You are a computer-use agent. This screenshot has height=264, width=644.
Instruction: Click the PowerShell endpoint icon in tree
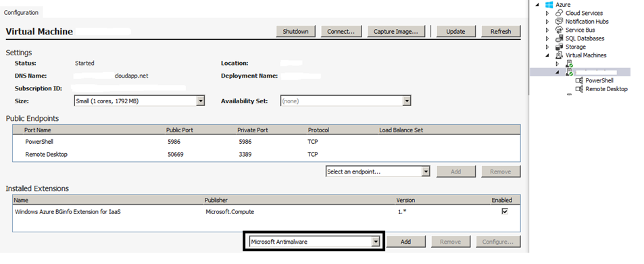[x=580, y=80]
